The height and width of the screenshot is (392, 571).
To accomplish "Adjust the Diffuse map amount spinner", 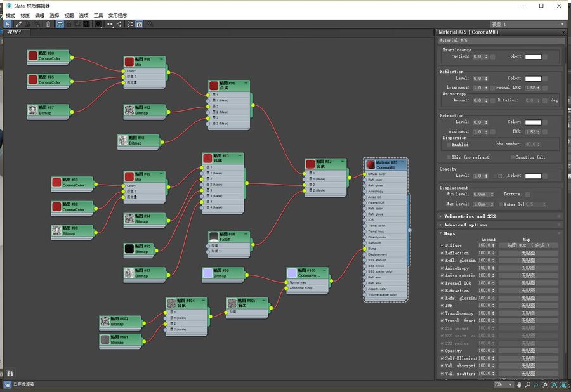I will 494,245.
